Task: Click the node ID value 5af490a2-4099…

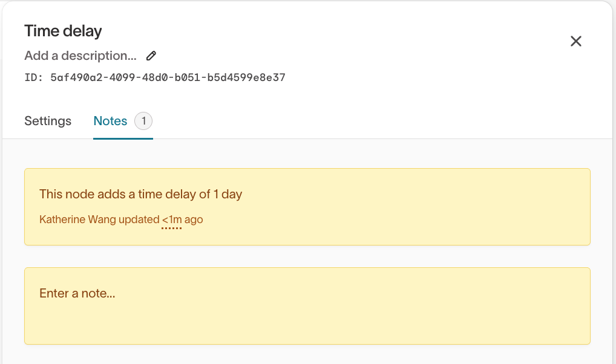Action: pos(168,77)
